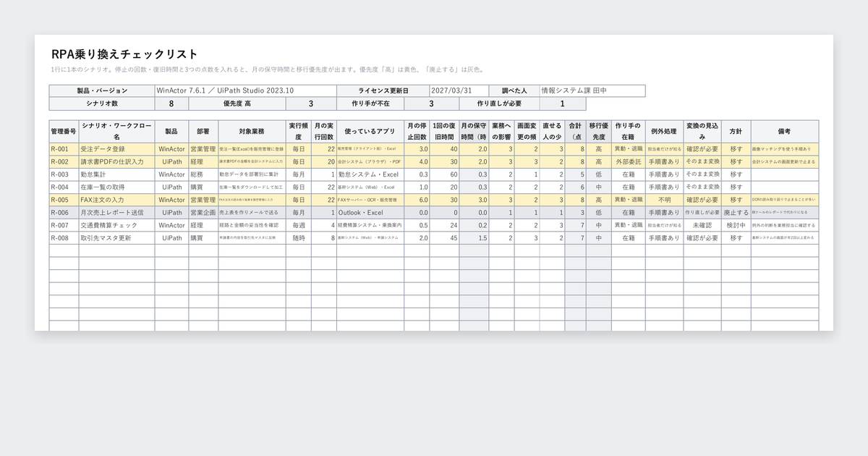The width and height of the screenshot is (868, 456).
Task: Click the '勤怠システム・Excel' app cell
Action: point(370,174)
